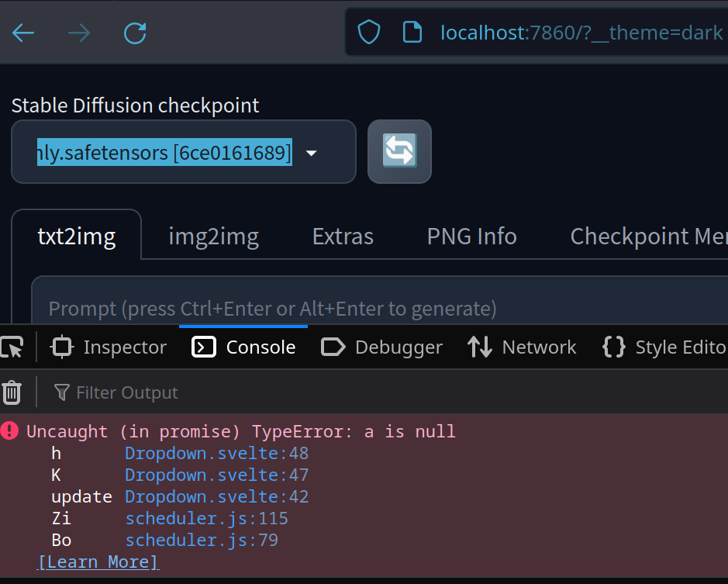Activate the element picker in DevTools

click(x=12, y=347)
